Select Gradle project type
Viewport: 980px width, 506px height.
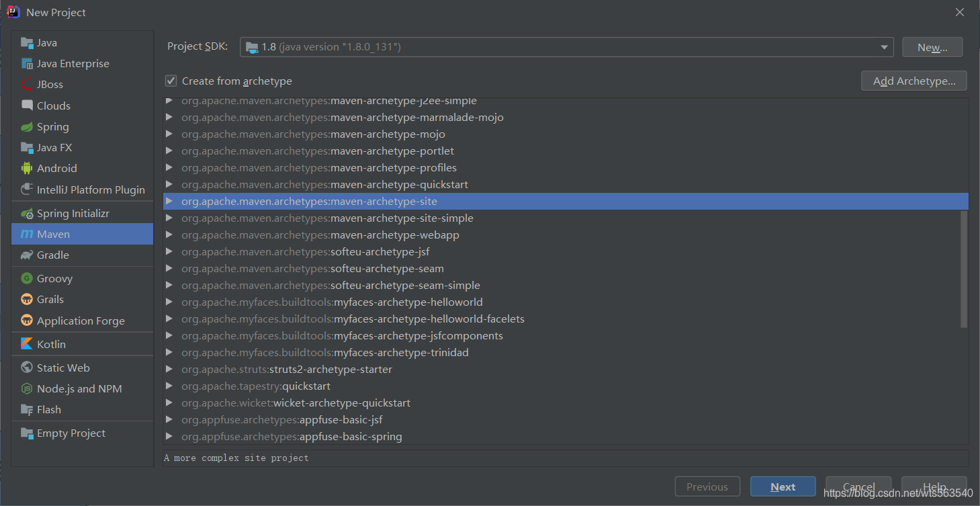tap(83, 255)
